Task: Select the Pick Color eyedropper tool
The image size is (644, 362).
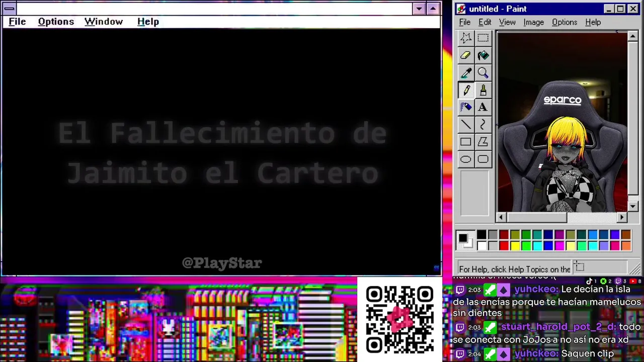Action: 466,73
